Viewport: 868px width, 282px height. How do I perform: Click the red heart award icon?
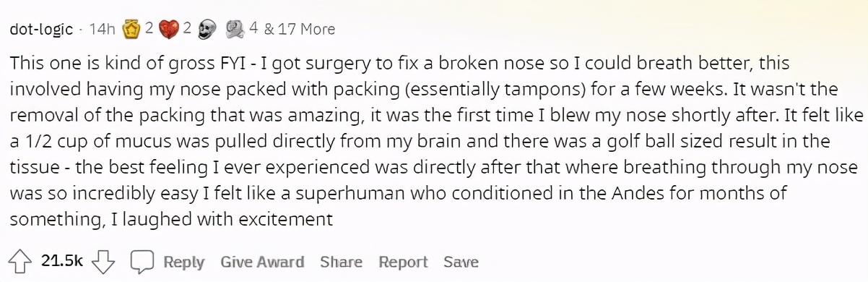tap(170, 29)
